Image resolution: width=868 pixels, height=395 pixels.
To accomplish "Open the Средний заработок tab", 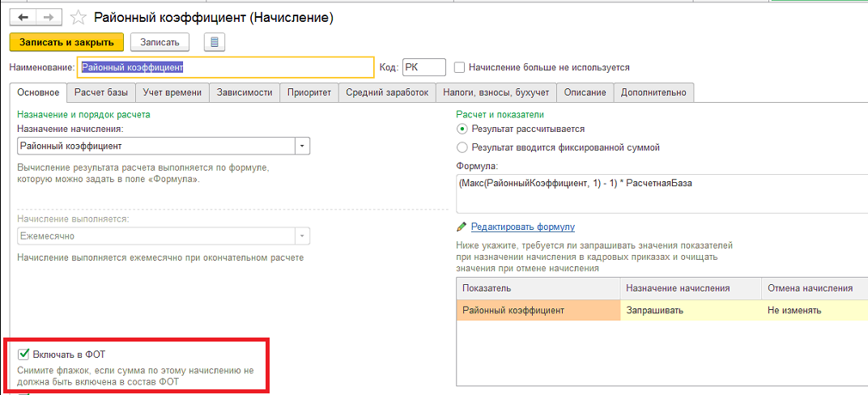I will pyautogui.click(x=388, y=93).
